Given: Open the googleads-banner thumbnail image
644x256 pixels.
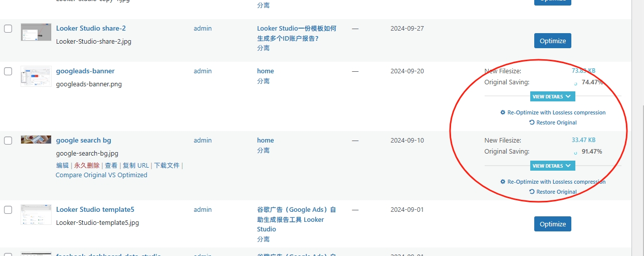Looking at the screenshot, I should pyautogui.click(x=36, y=76).
